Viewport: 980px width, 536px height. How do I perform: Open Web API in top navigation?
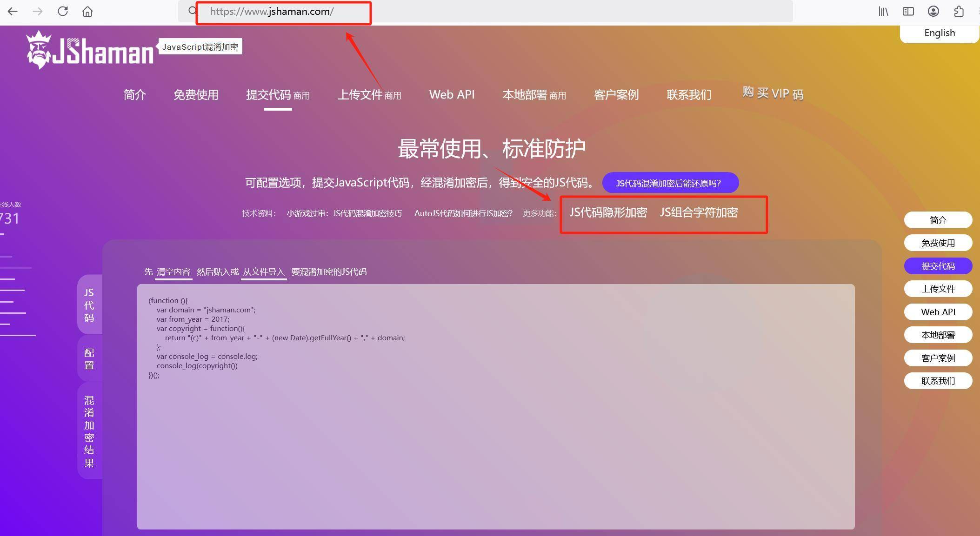452,94
